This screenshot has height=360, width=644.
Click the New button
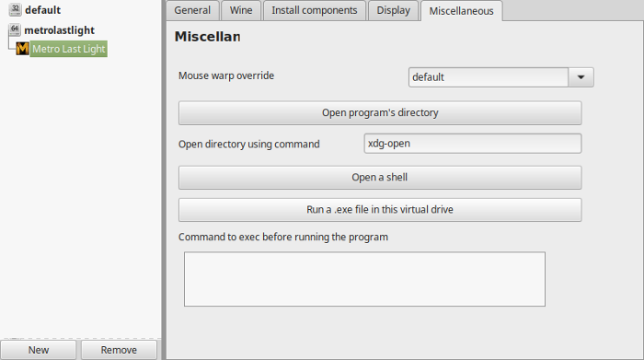39,350
